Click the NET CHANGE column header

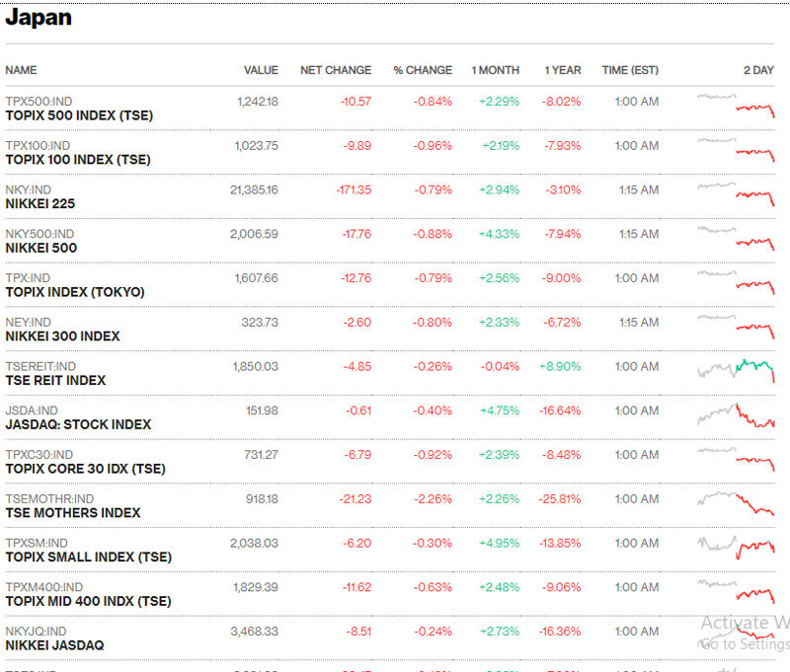(336, 70)
